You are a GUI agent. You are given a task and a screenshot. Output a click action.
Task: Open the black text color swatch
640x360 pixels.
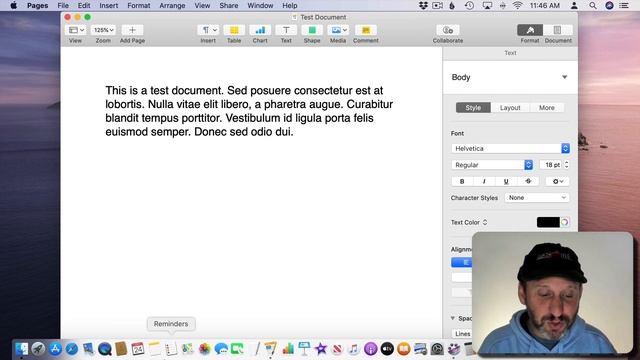pos(548,222)
